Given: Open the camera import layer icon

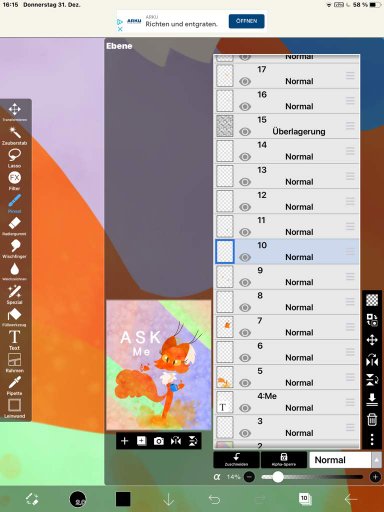Looking at the screenshot, I should [159, 441].
